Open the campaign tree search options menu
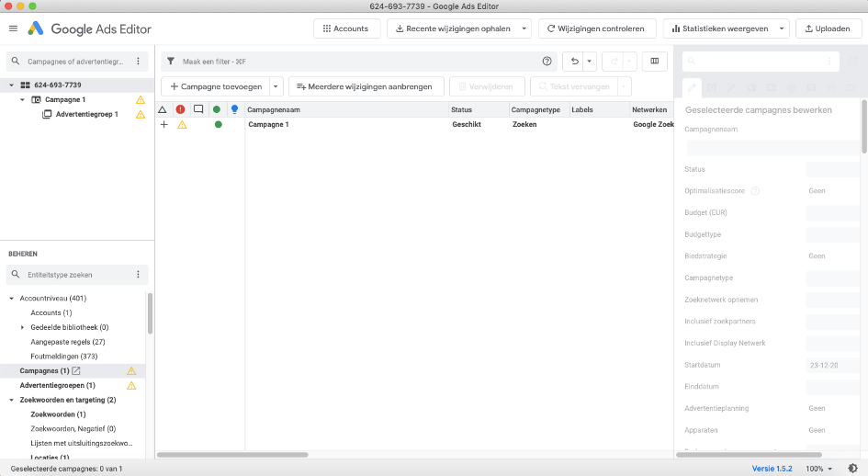The image size is (868, 476). (138, 62)
